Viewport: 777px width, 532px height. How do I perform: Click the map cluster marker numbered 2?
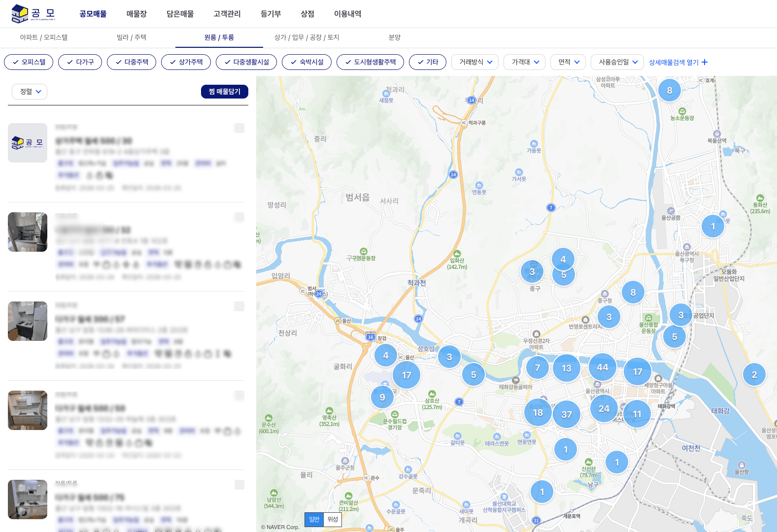coord(754,375)
